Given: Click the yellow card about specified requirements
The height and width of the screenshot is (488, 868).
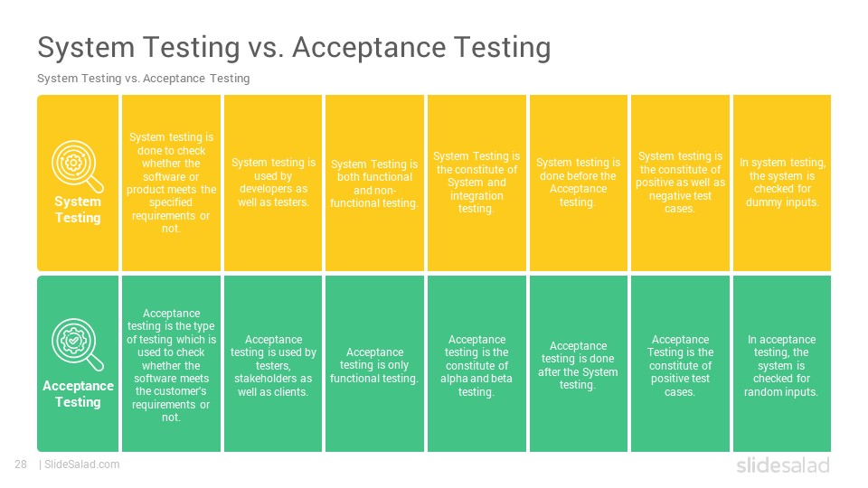Looking at the screenshot, I should click(x=171, y=183).
